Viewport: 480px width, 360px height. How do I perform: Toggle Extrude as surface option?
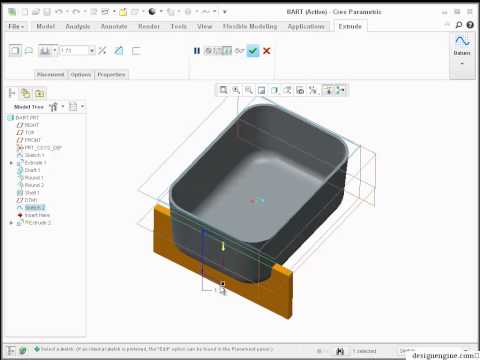point(29,51)
